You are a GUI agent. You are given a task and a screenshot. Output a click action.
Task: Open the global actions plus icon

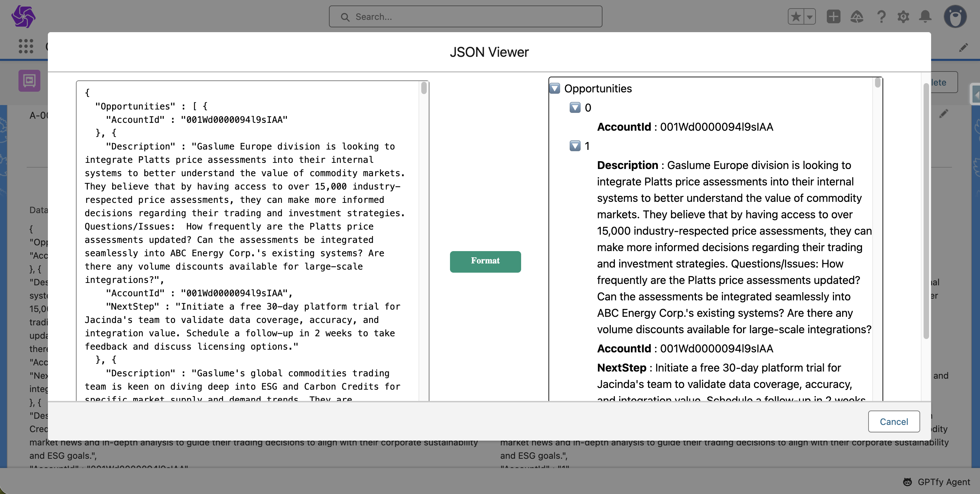pyautogui.click(x=833, y=17)
